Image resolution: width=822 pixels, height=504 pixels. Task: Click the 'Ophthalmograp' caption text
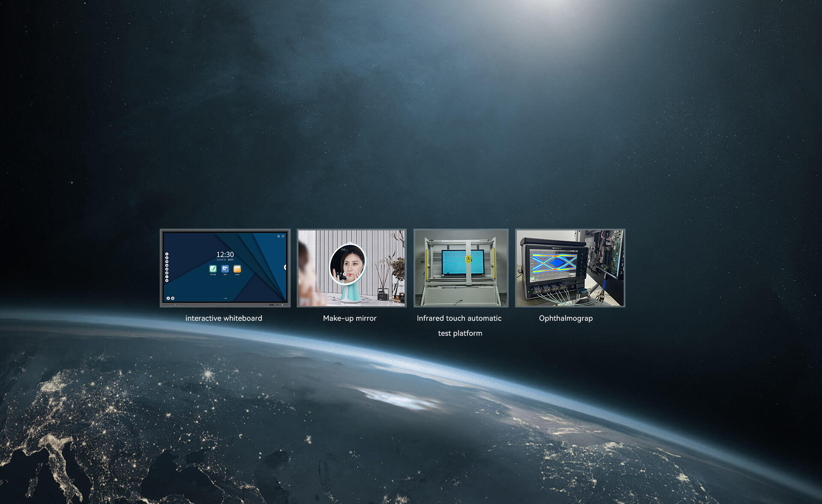566,318
